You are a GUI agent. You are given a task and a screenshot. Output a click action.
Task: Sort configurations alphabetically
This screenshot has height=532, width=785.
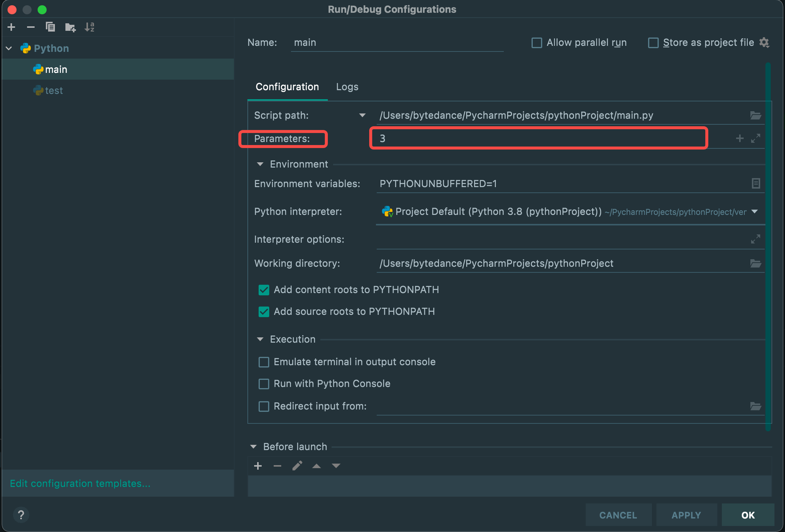(89, 27)
